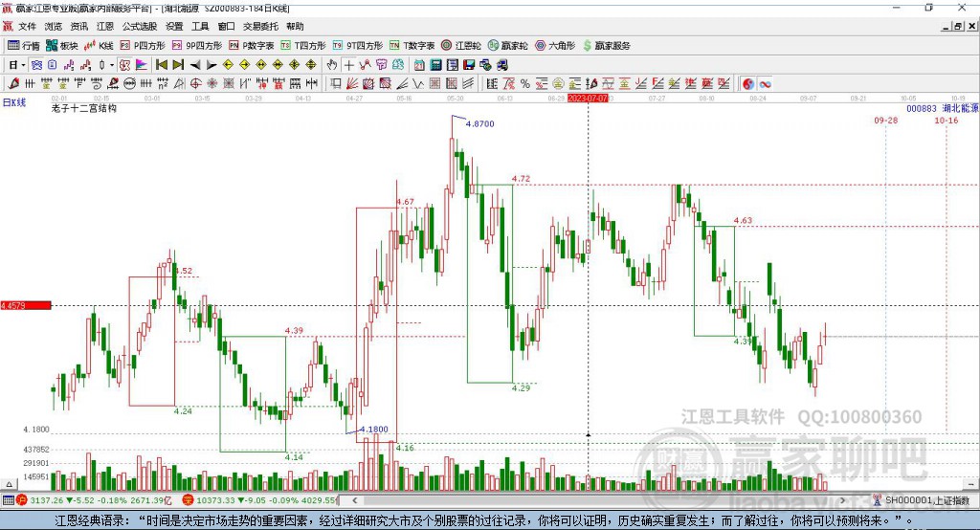Open the 公式选股 menu

140,26
